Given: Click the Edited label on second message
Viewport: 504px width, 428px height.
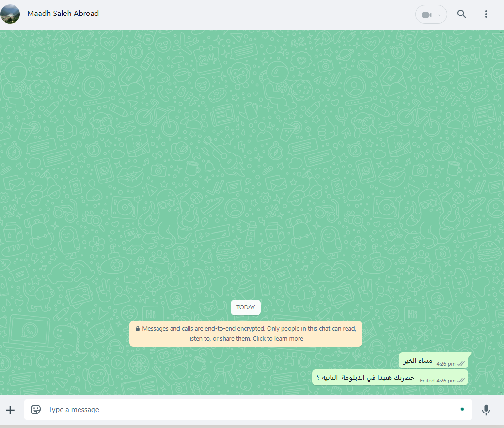Looking at the screenshot, I should (427, 381).
